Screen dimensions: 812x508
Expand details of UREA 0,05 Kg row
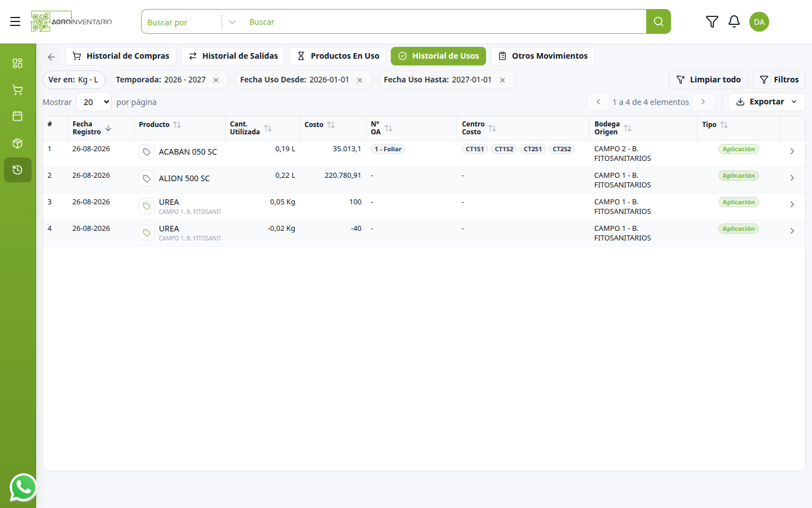pyautogui.click(x=792, y=204)
